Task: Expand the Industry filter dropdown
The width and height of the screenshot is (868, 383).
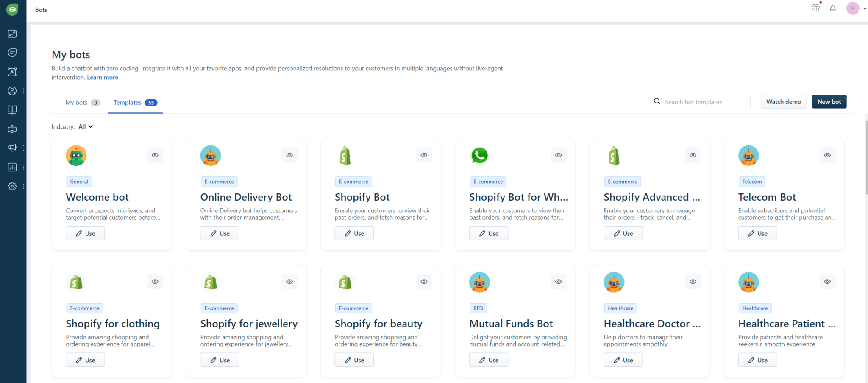Action: pos(85,126)
